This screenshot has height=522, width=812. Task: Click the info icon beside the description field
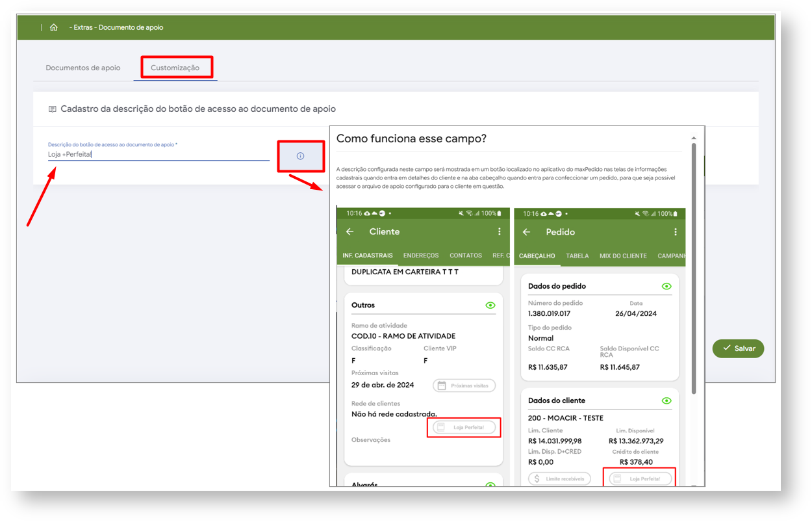pyautogui.click(x=300, y=156)
